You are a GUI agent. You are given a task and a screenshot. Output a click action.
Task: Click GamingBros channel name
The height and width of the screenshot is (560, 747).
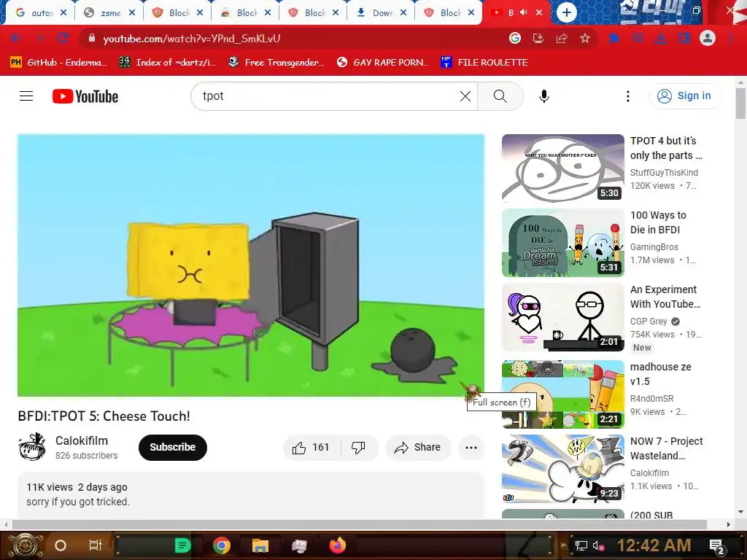(654, 246)
